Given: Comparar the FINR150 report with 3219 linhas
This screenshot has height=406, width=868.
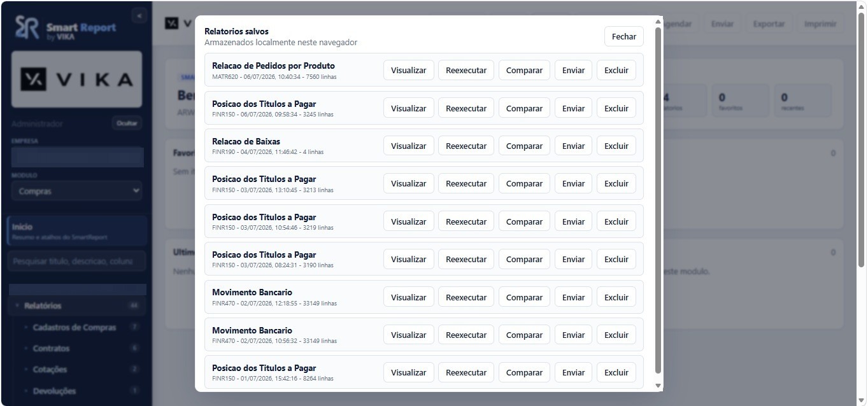Looking at the screenshot, I should (524, 221).
